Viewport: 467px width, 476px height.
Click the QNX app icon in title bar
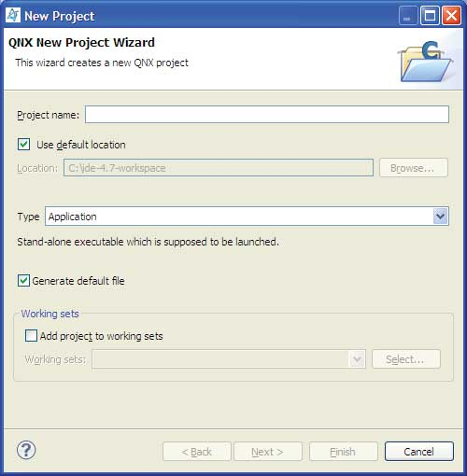[x=13, y=15]
